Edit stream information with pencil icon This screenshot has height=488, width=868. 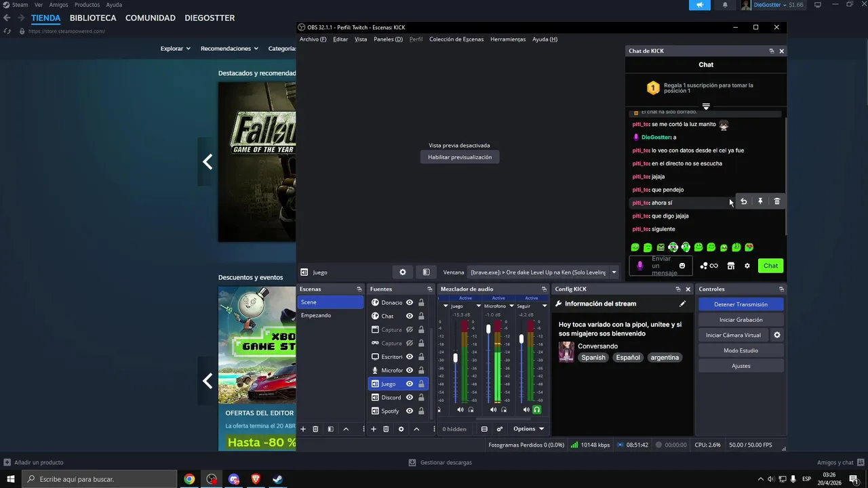click(683, 304)
